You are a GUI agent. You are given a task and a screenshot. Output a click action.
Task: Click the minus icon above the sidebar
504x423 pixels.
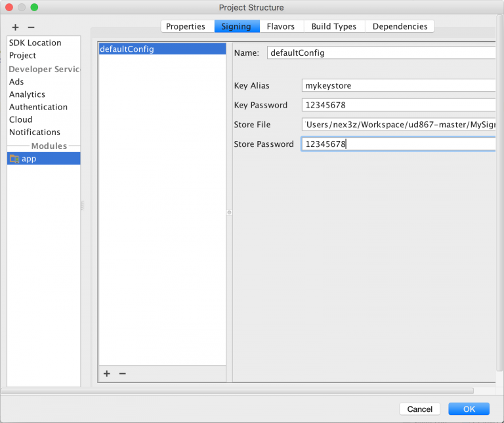31,28
